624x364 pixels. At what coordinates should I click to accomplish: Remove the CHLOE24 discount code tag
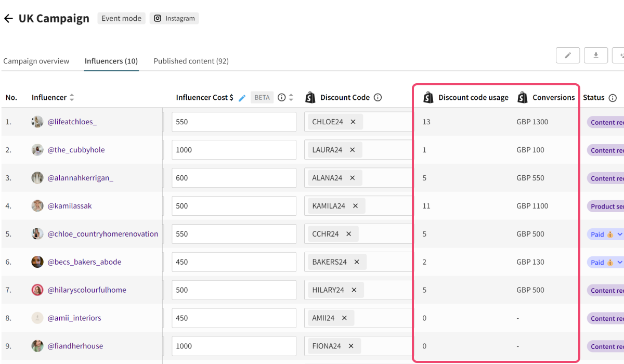click(x=353, y=122)
